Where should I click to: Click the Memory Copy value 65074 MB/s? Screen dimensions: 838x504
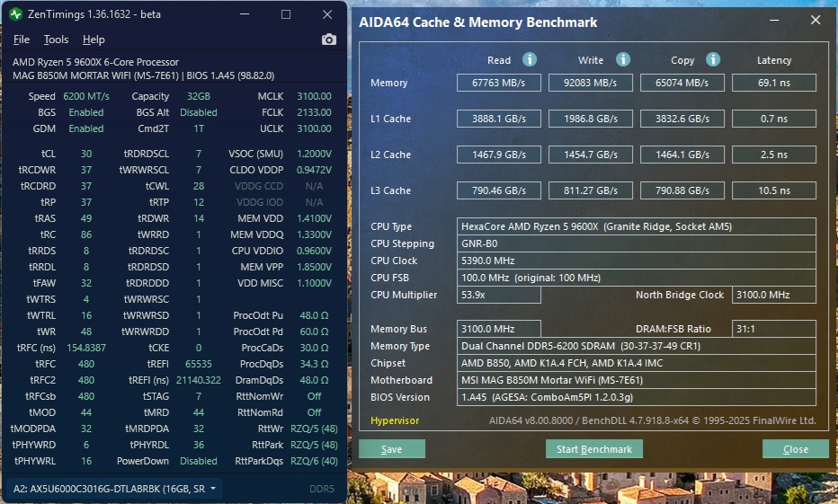[x=682, y=83]
